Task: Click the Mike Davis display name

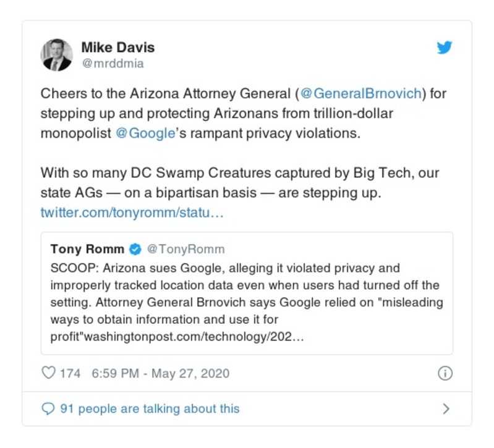Action: pyautogui.click(x=118, y=48)
